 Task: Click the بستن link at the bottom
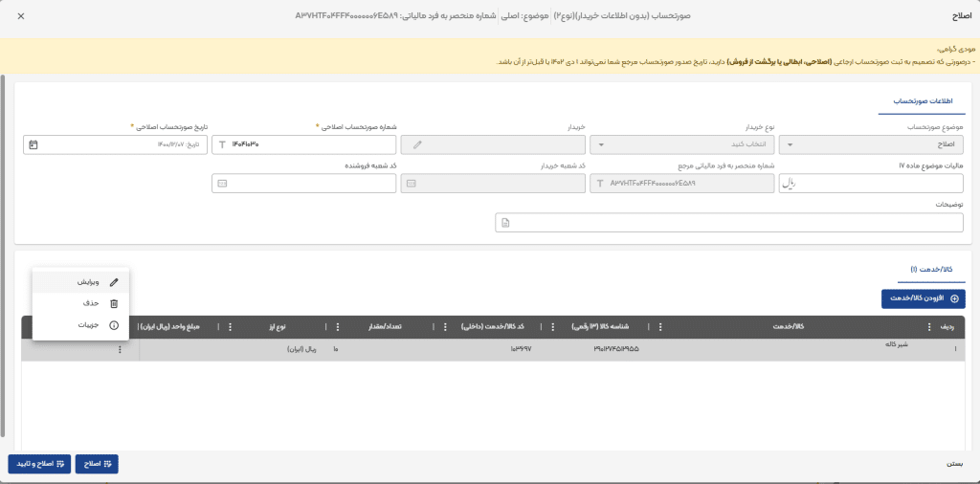tap(953, 464)
